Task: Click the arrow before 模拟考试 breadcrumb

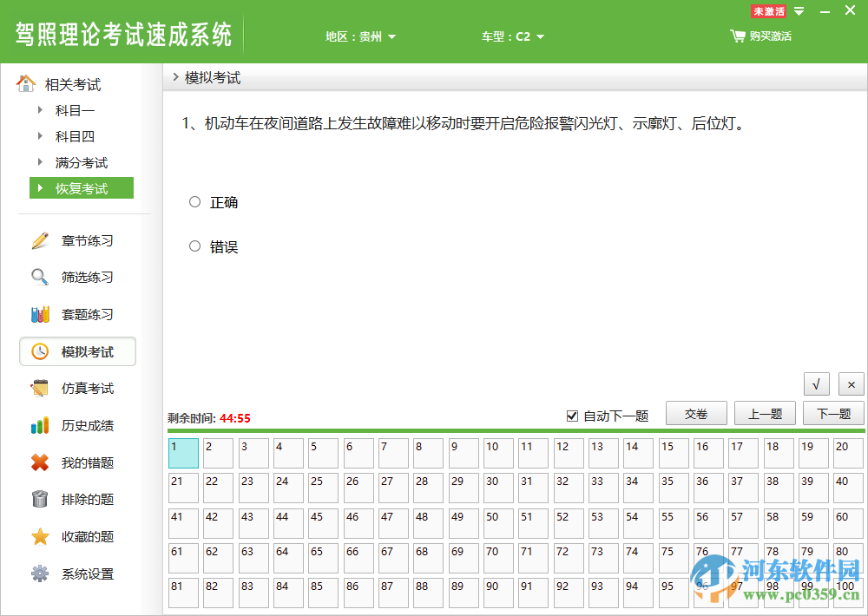Action: pos(175,77)
